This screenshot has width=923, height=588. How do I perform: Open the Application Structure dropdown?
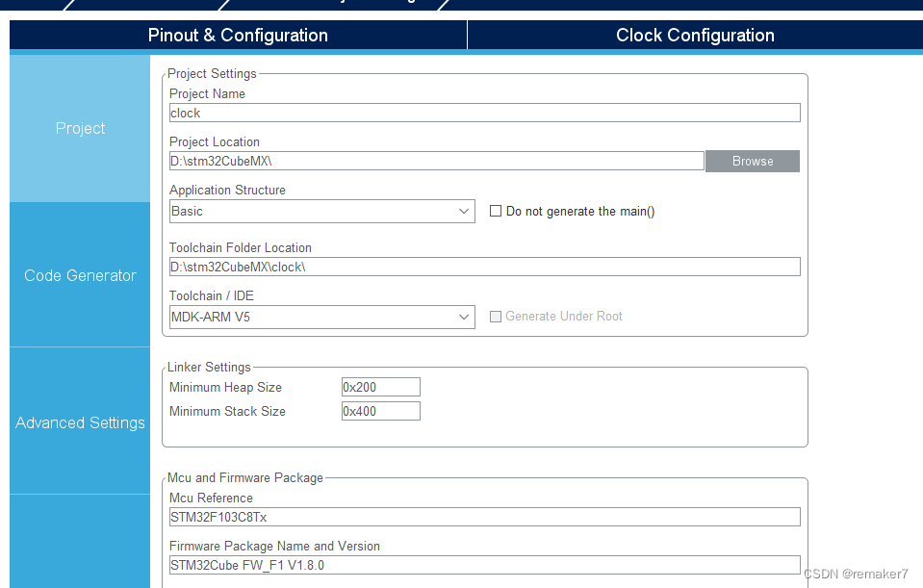[322, 212]
